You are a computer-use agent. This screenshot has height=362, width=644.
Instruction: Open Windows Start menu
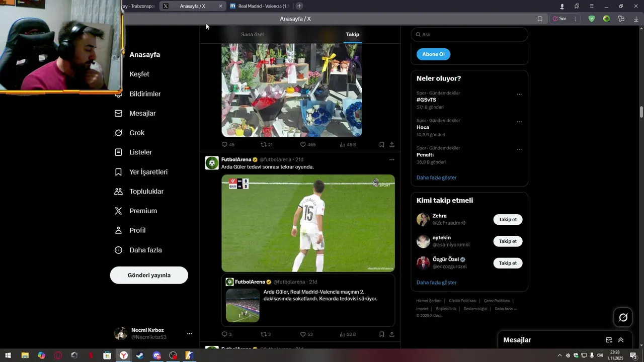8,355
